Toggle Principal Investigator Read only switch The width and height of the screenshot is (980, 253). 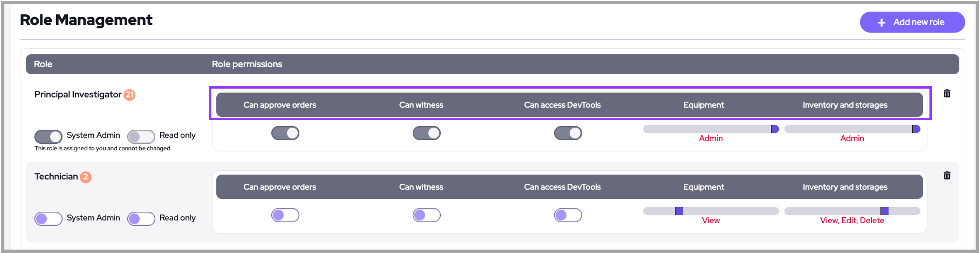[141, 136]
